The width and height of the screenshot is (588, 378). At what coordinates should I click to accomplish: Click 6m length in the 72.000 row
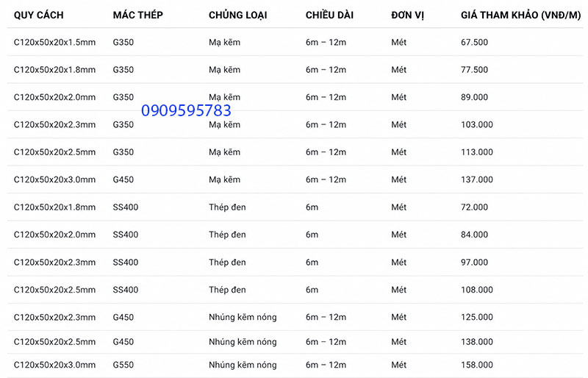pyautogui.click(x=312, y=207)
